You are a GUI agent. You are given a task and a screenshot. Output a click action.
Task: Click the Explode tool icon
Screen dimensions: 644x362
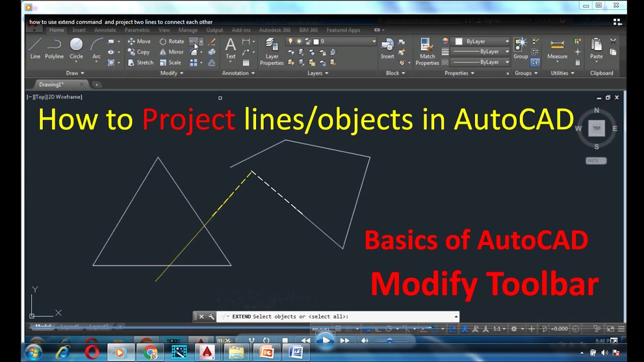coord(212,52)
